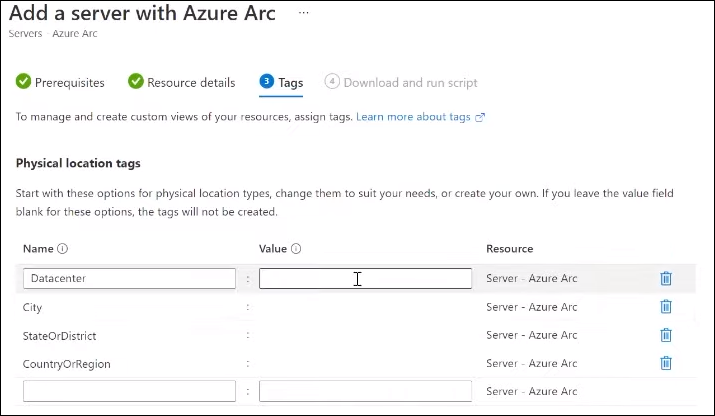The height and width of the screenshot is (416, 715).
Task: Open the ellipsis menu beside page title
Action: pyautogui.click(x=305, y=14)
